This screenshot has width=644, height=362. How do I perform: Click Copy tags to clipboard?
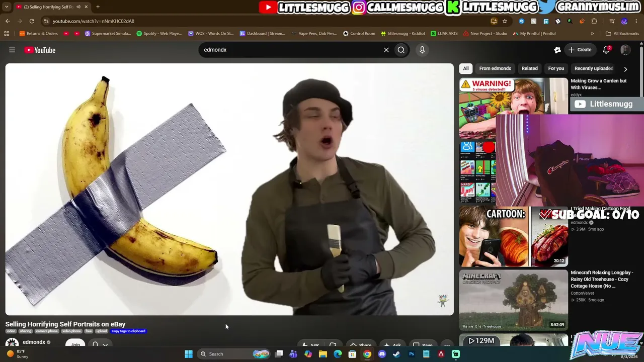click(128, 331)
